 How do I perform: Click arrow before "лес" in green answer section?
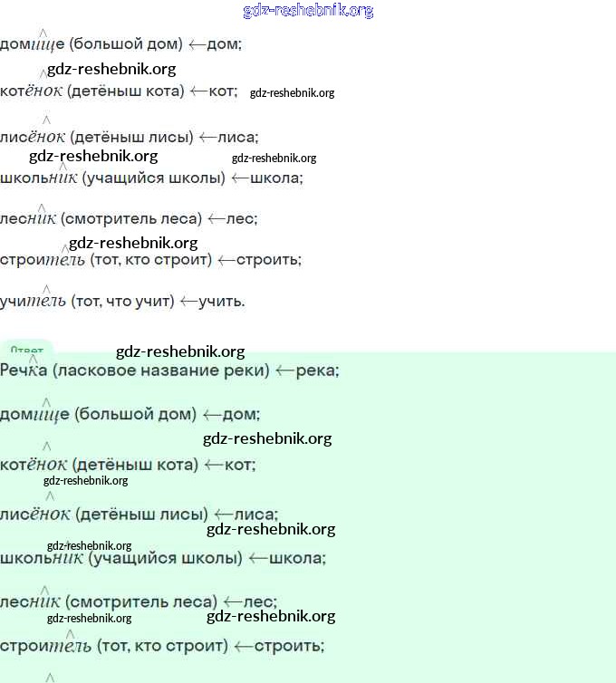233,601
